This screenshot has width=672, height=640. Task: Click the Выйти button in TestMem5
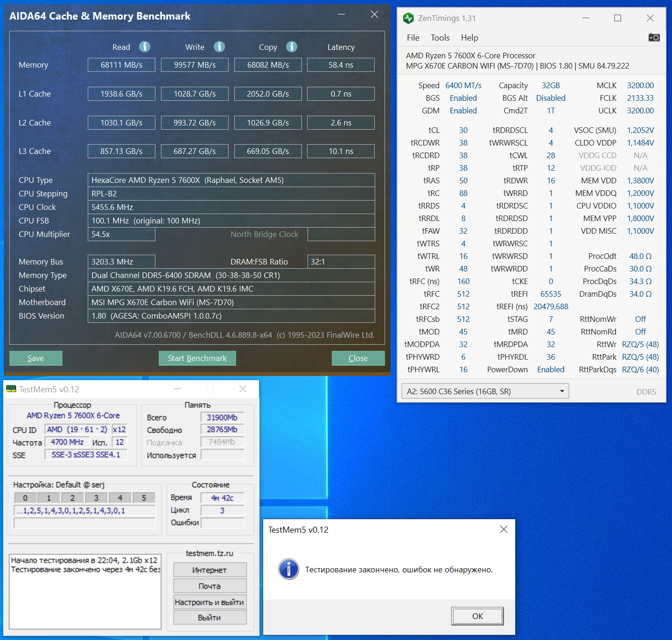pos(210,618)
